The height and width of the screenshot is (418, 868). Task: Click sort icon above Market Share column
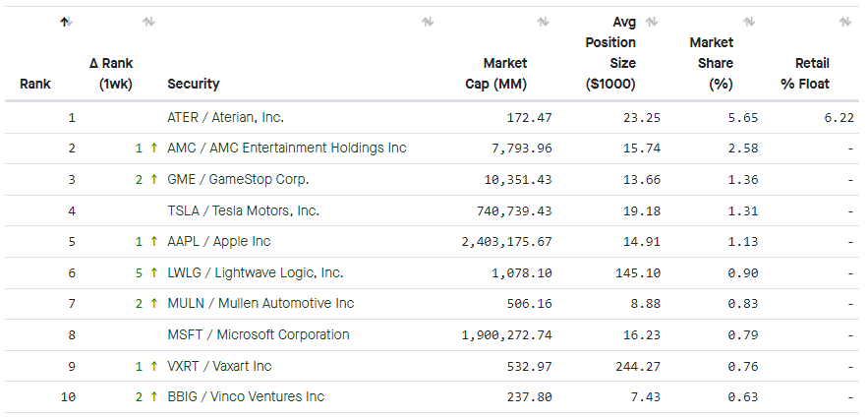tap(748, 22)
